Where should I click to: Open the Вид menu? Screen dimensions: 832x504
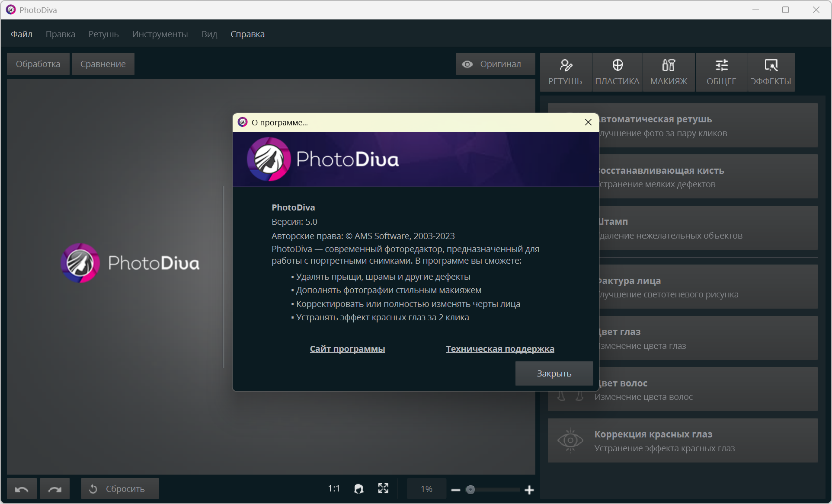(x=209, y=34)
